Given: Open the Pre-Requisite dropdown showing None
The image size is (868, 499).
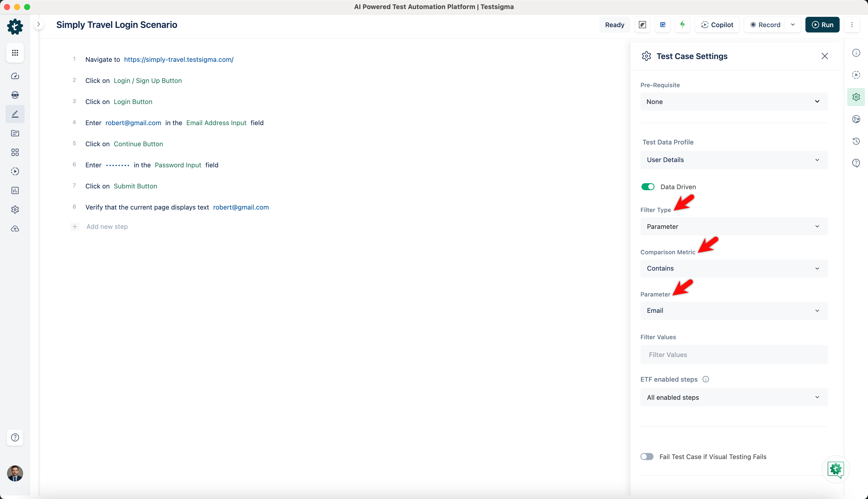Looking at the screenshot, I should point(734,102).
